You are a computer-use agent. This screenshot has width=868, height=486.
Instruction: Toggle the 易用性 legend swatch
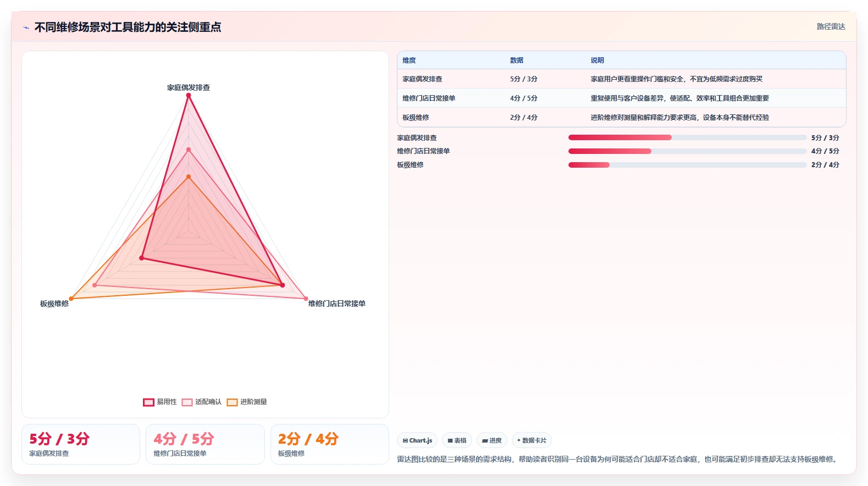[148, 402]
